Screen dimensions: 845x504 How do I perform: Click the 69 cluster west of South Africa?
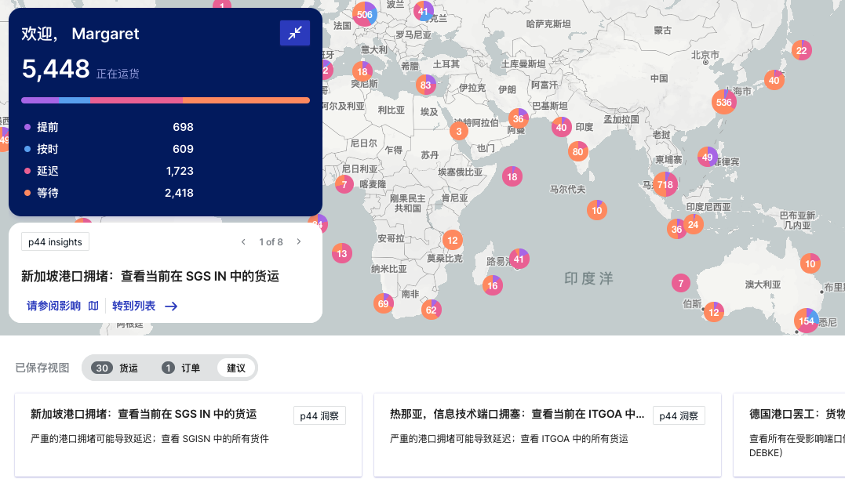pyautogui.click(x=383, y=303)
